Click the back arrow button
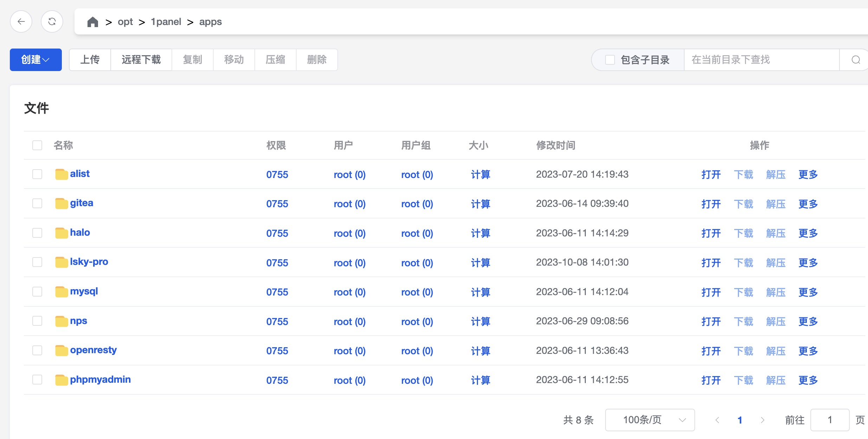This screenshot has height=439, width=868. click(x=21, y=22)
